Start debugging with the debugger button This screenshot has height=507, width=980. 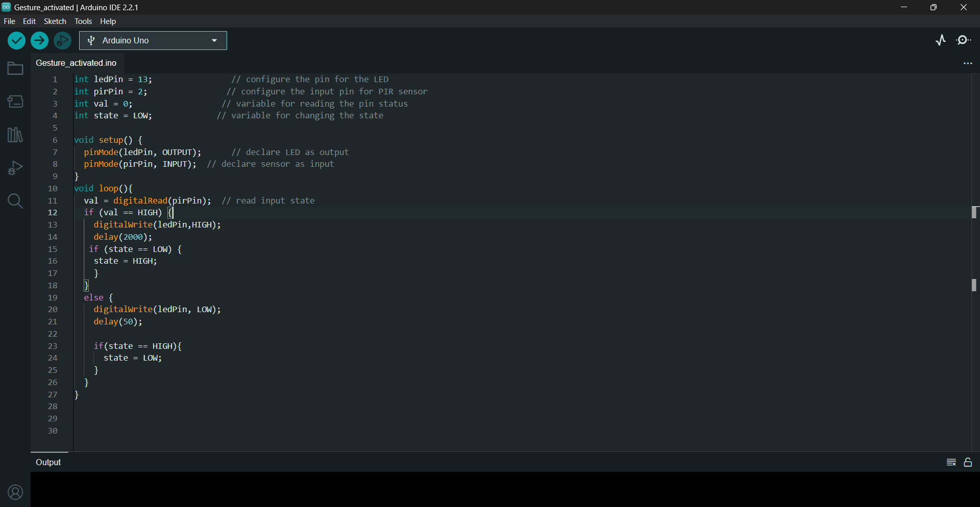[x=63, y=41]
